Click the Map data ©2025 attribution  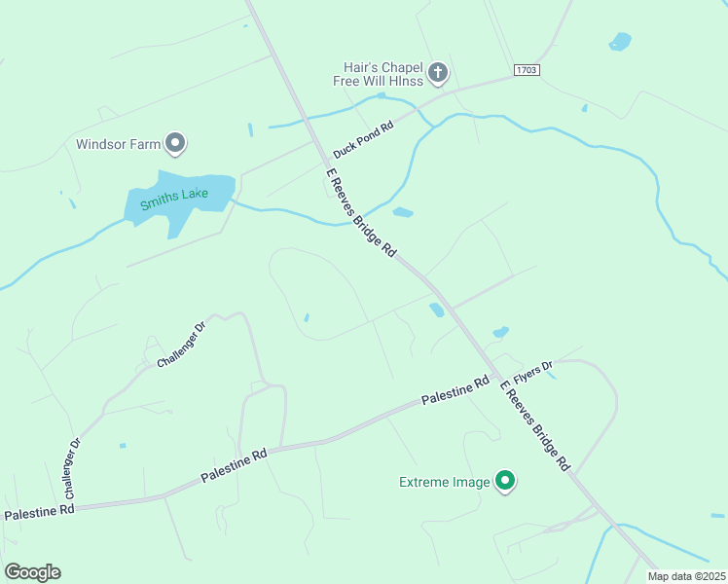[x=686, y=576]
